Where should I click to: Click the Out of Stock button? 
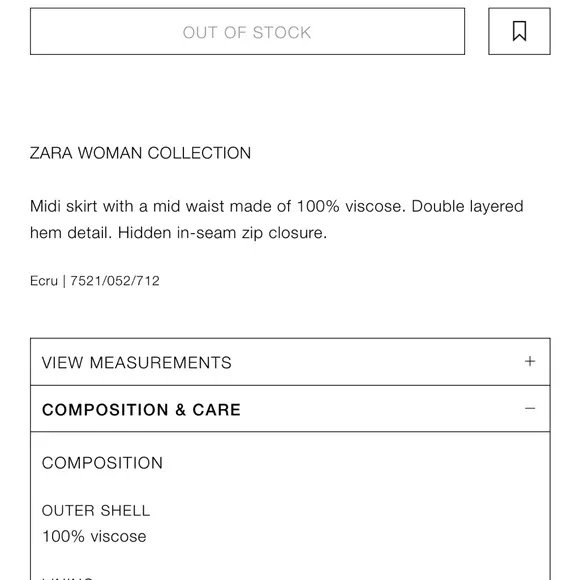[247, 31]
